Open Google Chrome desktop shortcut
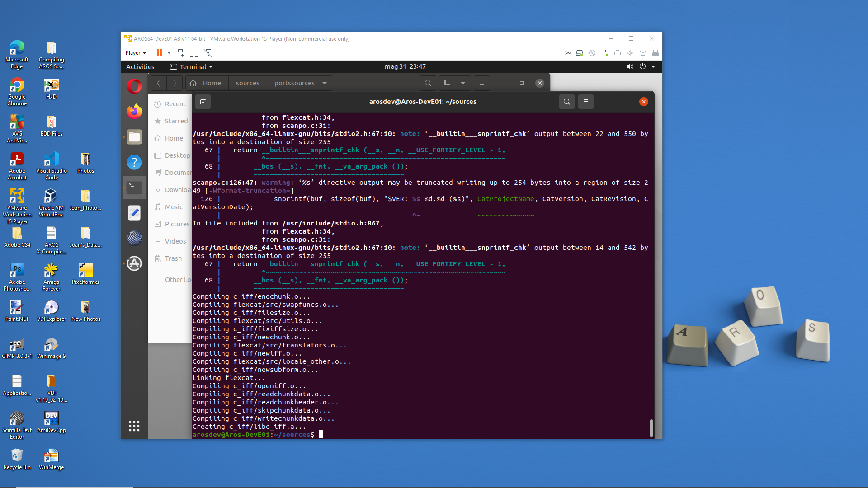This screenshot has height=488, width=868. click(17, 92)
